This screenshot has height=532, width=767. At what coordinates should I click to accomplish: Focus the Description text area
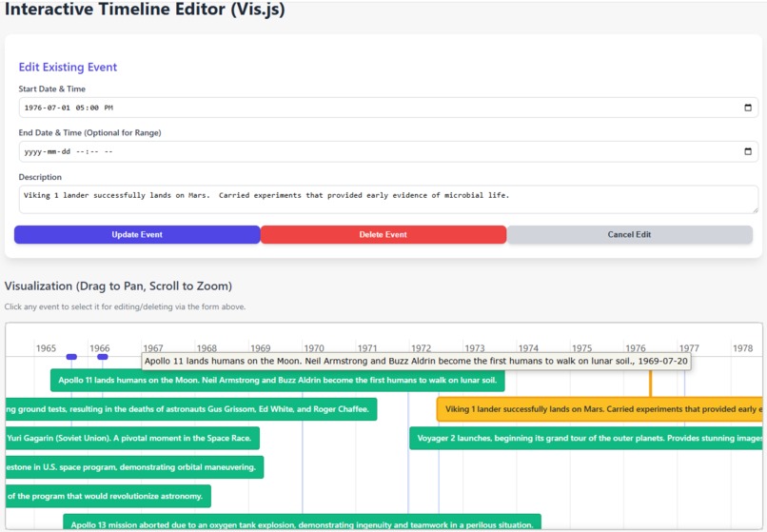[388, 199]
